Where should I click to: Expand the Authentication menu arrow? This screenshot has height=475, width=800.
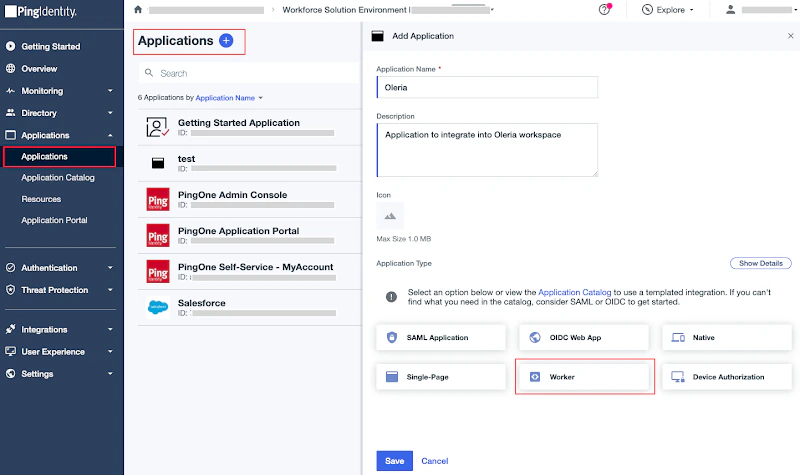click(x=110, y=267)
